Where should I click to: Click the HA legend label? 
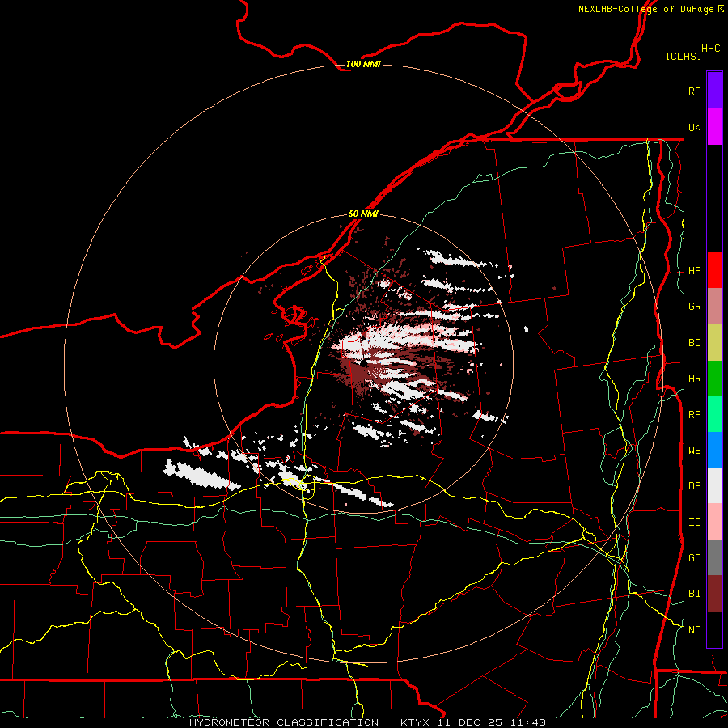(x=694, y=271)
